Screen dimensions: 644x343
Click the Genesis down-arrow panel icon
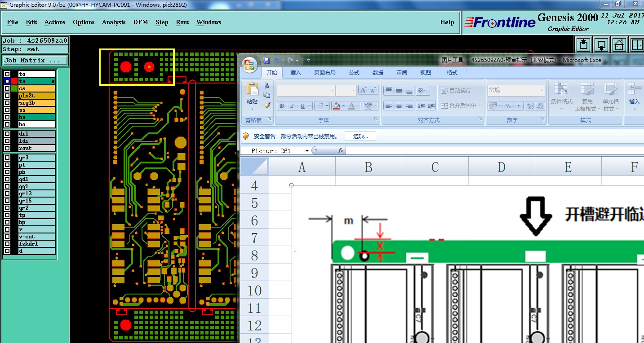(601, 44)
